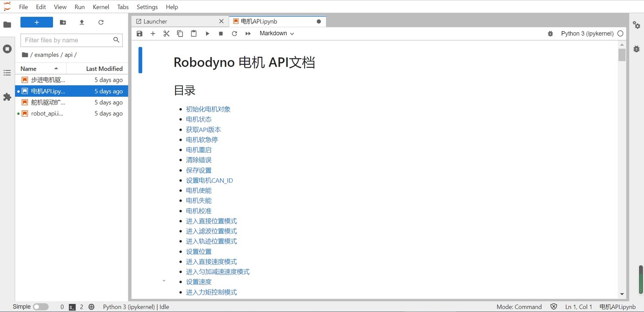Sort files by Name column header
Screen dimensions: 644x312
tap(40, 68)
